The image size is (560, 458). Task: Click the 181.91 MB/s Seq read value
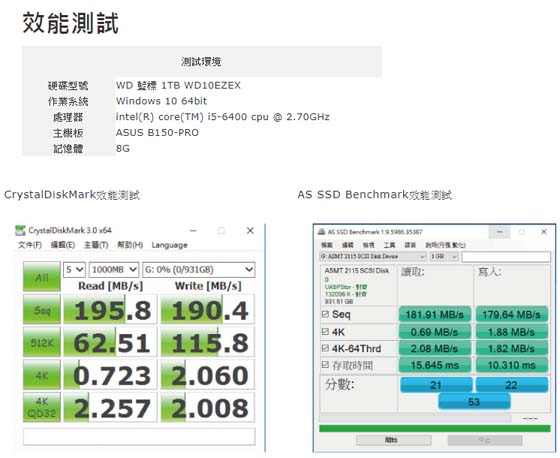[435, 314]
